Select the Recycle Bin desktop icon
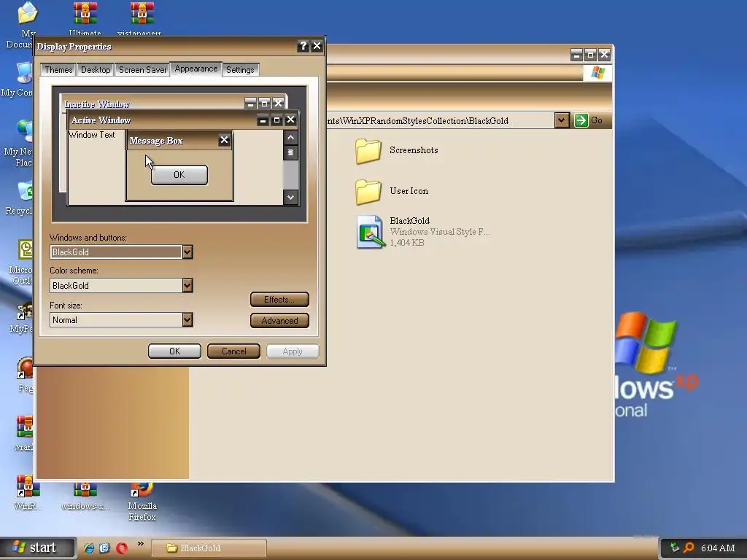Image resolution: width=747 pixels, height=560 pixels. 20,198
